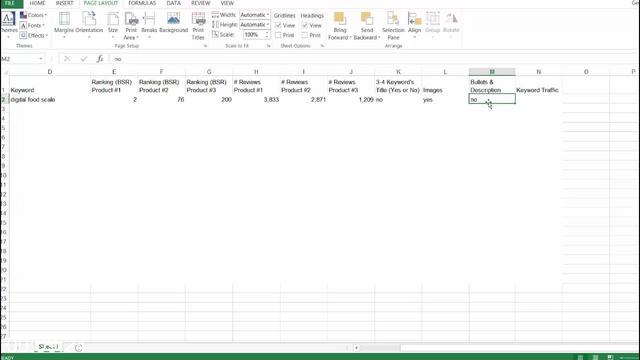Open the Selection Pane
640x360 pixels.
pyautogui.click(x=393, y=26)
